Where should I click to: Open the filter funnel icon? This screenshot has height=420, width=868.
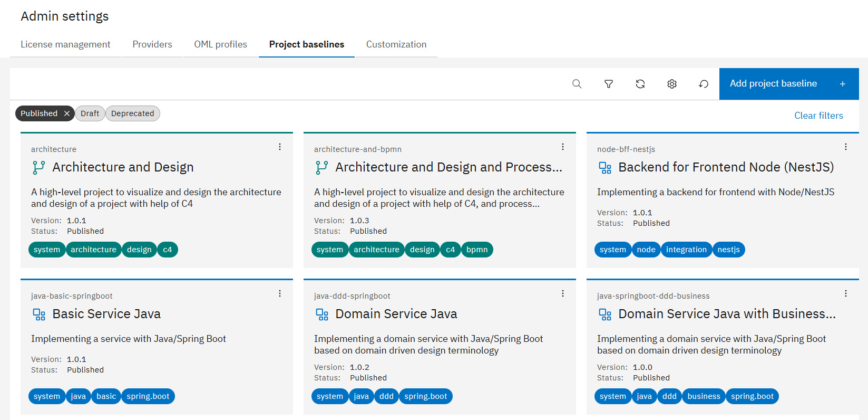(609, 84)
